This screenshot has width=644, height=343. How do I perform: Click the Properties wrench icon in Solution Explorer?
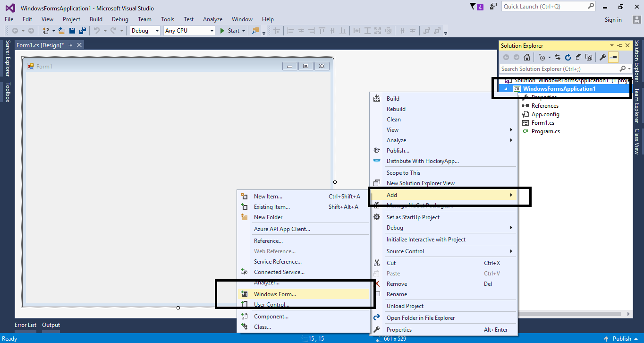[602, 57]
